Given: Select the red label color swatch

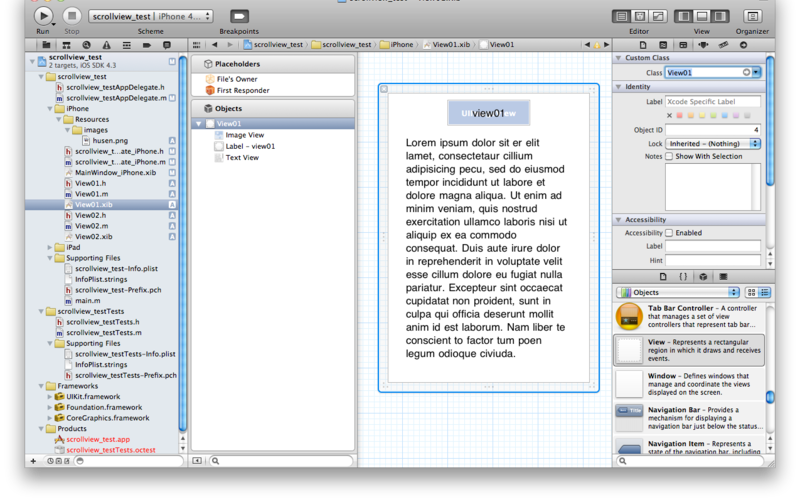Looking at the screenshot, I should (680, 116).
